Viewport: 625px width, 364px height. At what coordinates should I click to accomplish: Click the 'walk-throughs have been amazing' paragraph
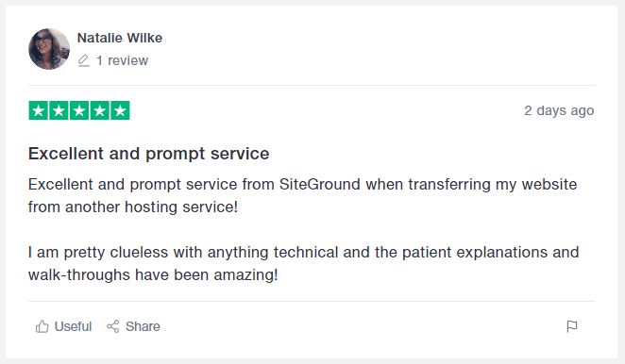pyautogui.click(x=303, y=264)
